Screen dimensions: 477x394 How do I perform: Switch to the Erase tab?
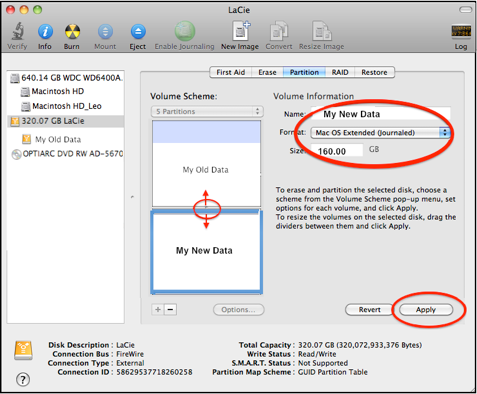click(267, 72)
